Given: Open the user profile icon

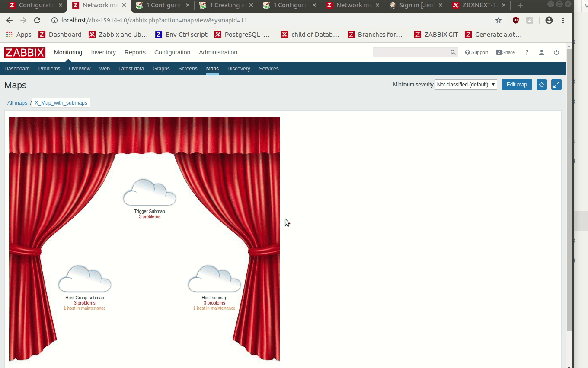Looking at the screenshot, I should click(x=541, y=52).
